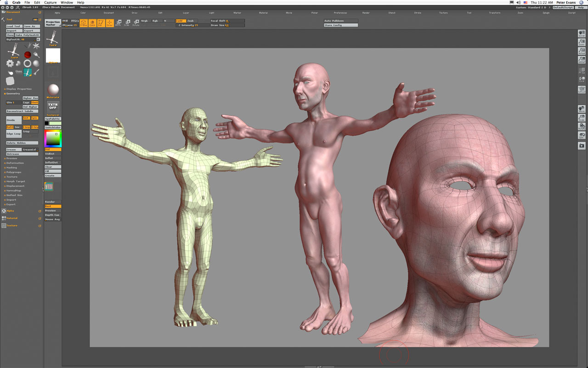The width and height of the screenshot is (588, 368).
Task: Select the Draw pointer icon
Action: click(x=110, y=23)
